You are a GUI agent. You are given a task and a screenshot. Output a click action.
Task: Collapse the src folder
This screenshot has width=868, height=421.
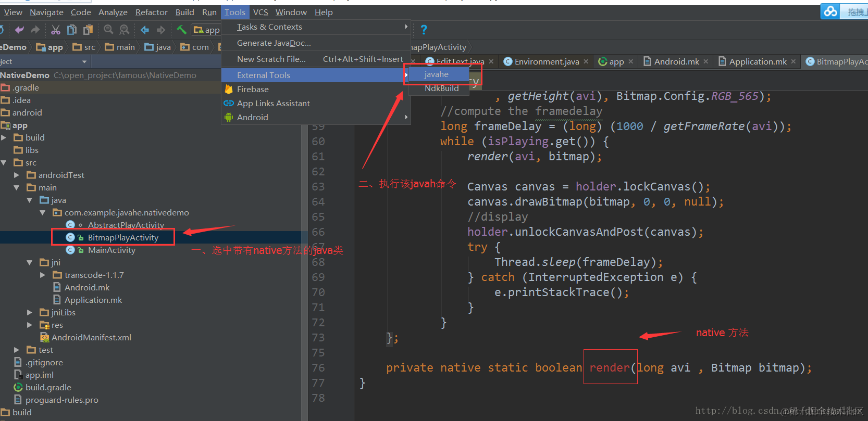click(x=4, y=162)
